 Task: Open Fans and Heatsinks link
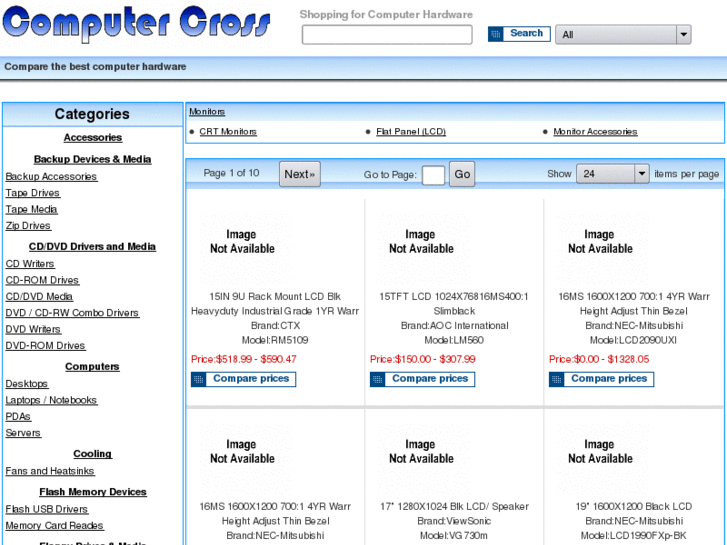click(50, 471)
